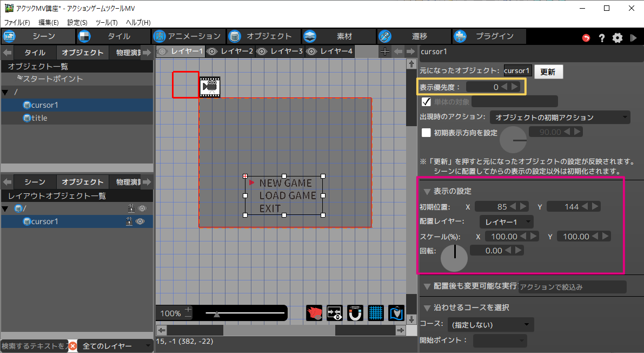Click the play test button icon
The image size is (644, 353).
pyautogui.click(x=633, y=37)
